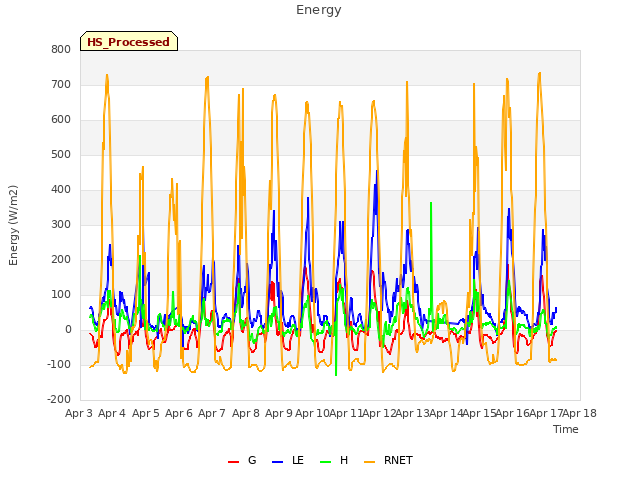Click the green H legend color marker
Screen dimensions: 640x480
pos(326,462)
